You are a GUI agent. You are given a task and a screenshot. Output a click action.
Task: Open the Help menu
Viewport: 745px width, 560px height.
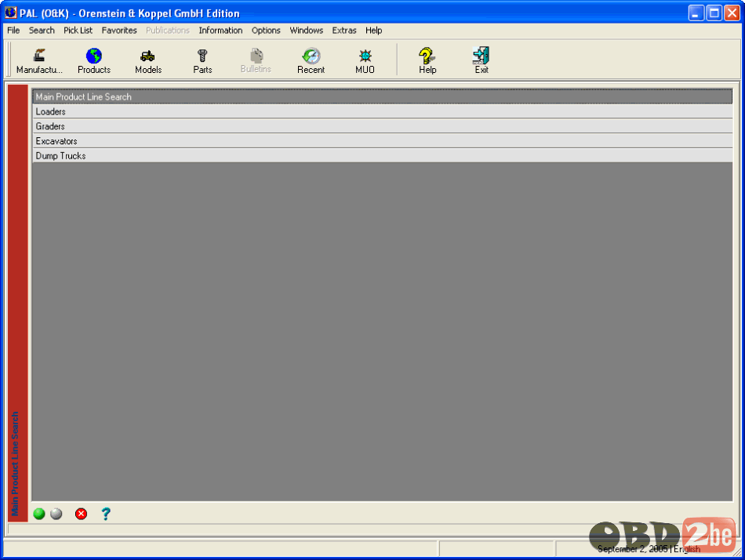pos(374,31)
